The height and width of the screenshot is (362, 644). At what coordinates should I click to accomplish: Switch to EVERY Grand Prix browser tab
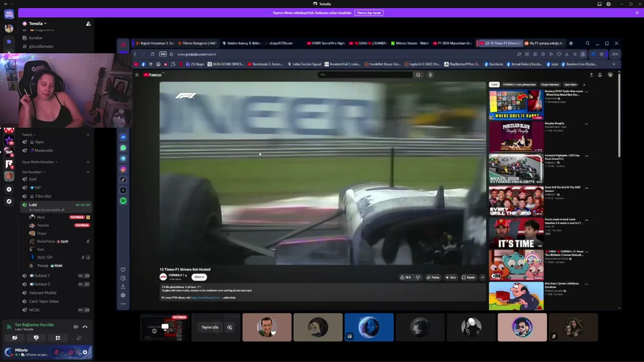pyautogui.click(x=326, y=43)
